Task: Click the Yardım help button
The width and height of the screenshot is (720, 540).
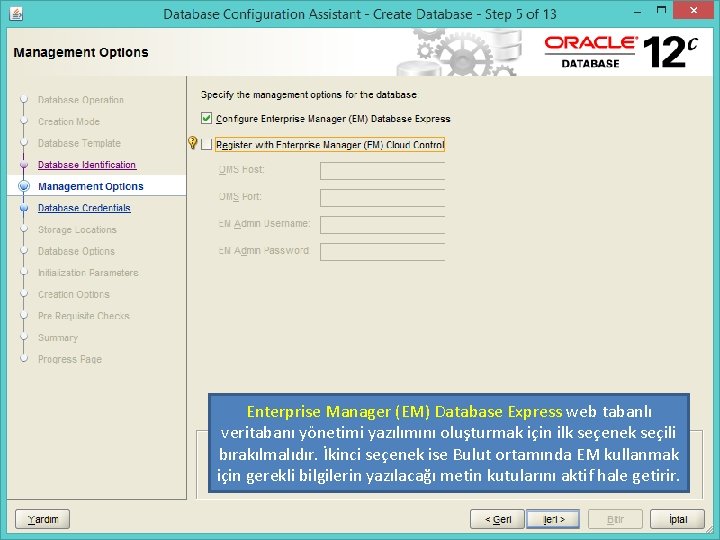Action: (42, 519)
